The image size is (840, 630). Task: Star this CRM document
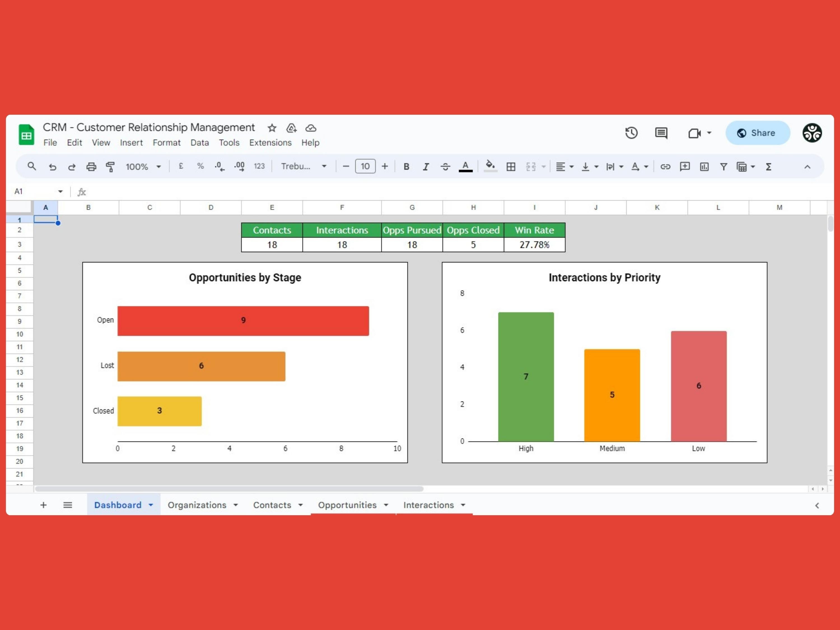coord(272,128)
